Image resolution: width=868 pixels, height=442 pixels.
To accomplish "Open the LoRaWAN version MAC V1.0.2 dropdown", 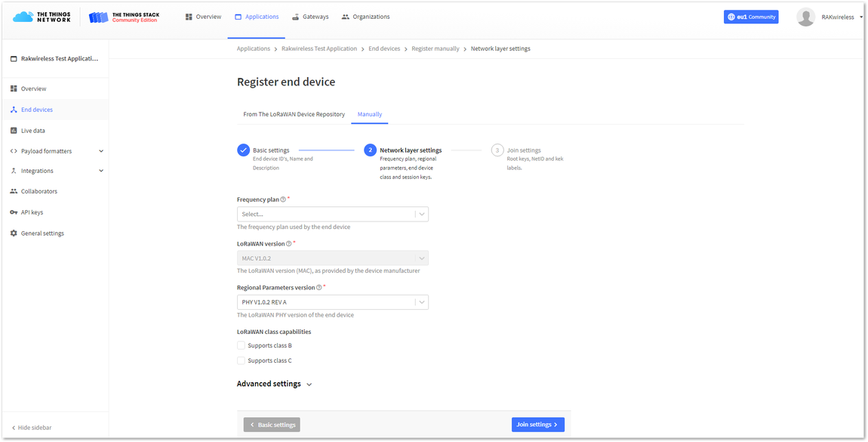I will 333,258.
